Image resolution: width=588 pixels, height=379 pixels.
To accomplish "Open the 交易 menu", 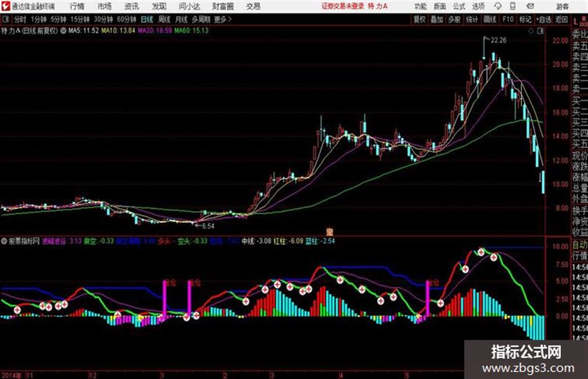I will [x=253, y=6].
